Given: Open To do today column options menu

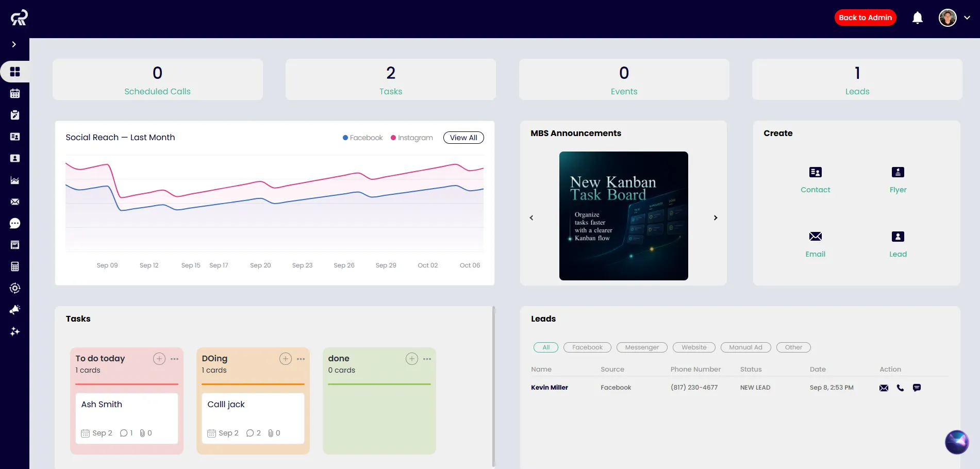Looking at the screenshot, I should [x=175, y=359].
